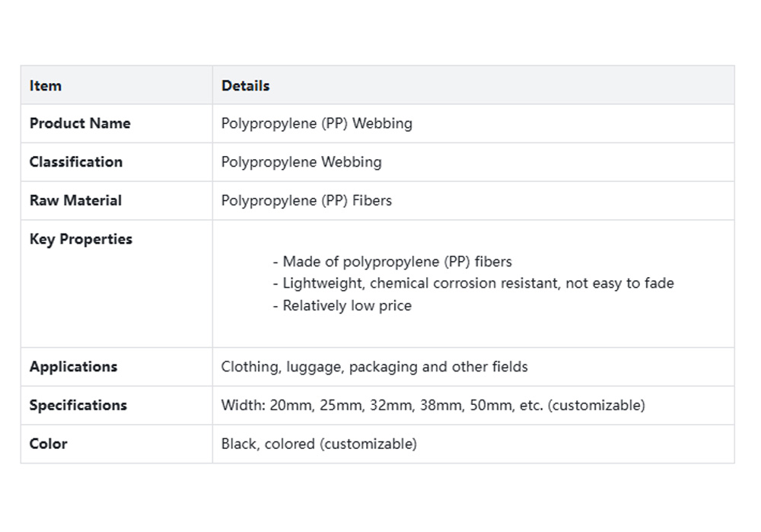761x532 pixels.
Task: Click the 'Polypropylene Webbing' classification value
Action: click(301, 162)
